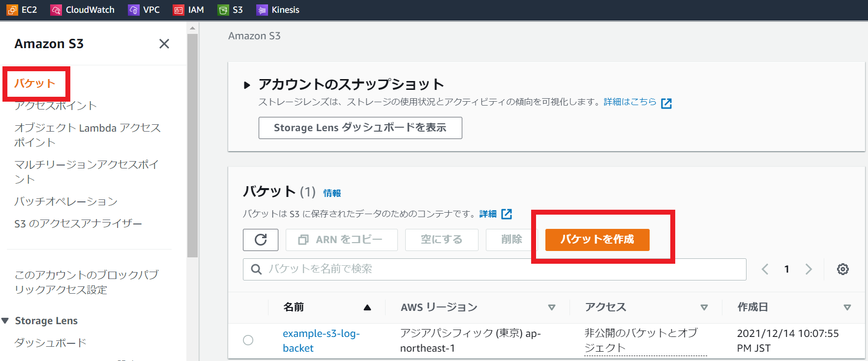Sort buckets by 名前 column arrow
868x361 pixels.
[367, 307]
